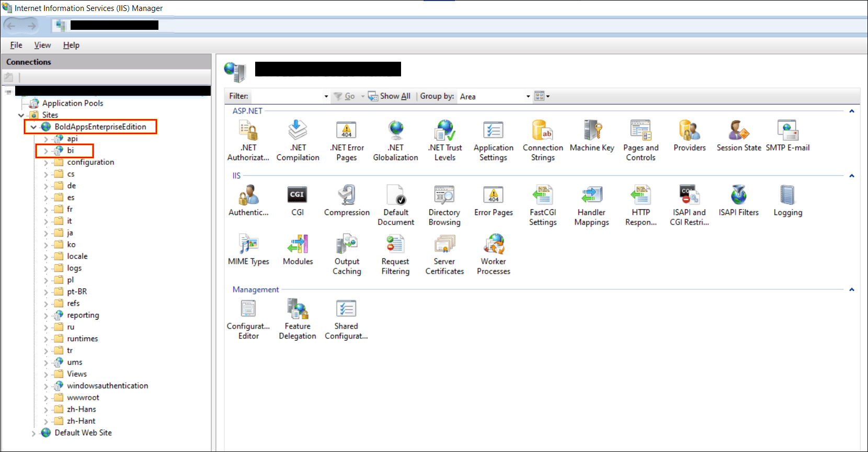868x452 pixels.
Task: Select Application Pools in the tree
Action: 73,104
